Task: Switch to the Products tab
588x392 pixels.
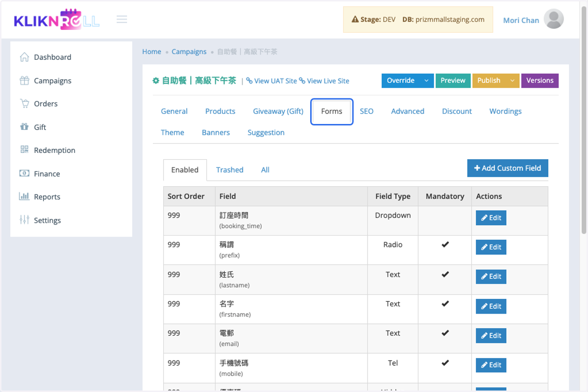Action: 220,111
